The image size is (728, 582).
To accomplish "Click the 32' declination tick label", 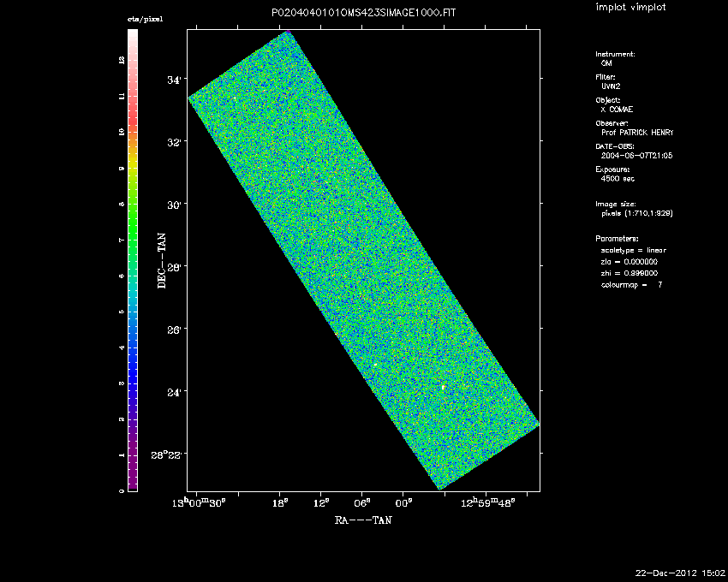I will 174,142.
